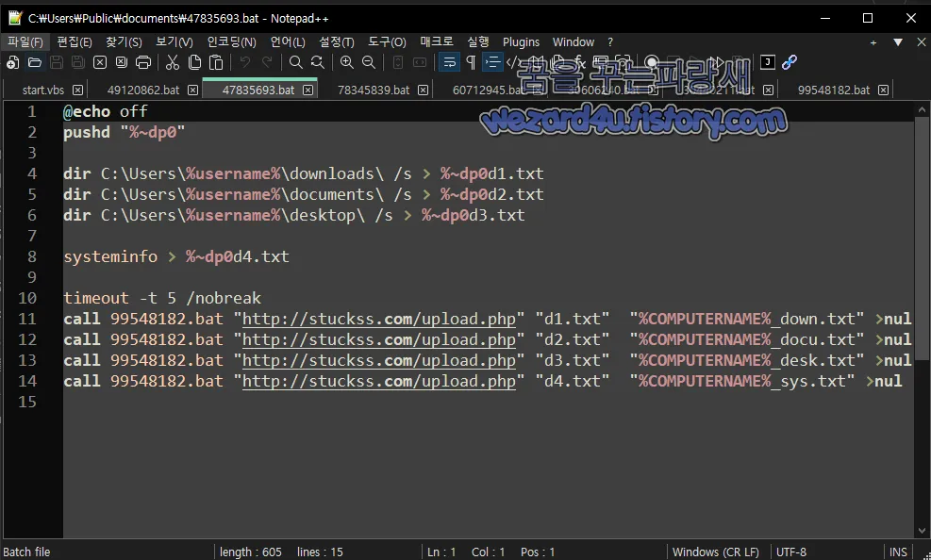Image resolution: width=931 pixels, height=560 pixels.
Task: Switch to the start.vbs tab
Action: tap(42, 91)
